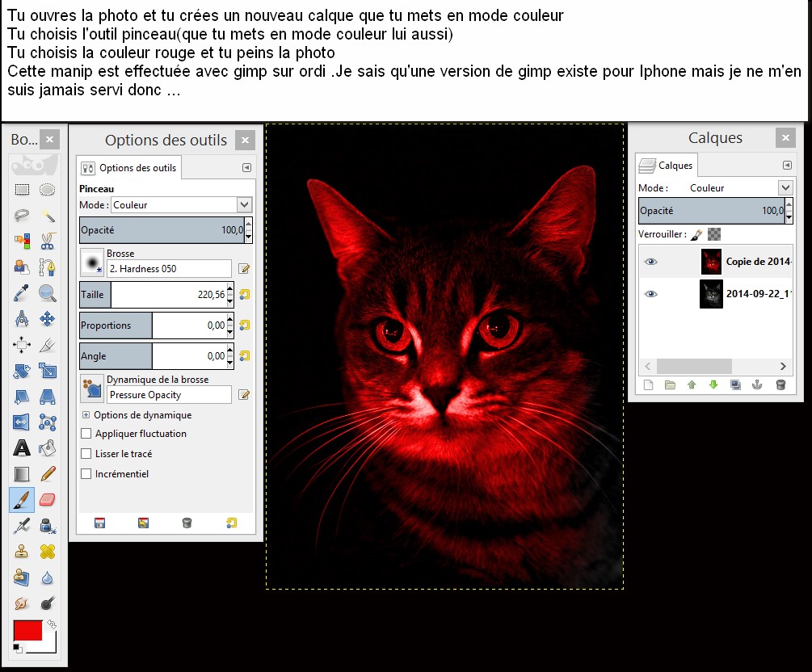Screen dimensions: 812x672
Task: Adjust the layer Opacité stepper arrows
Action: point(789,211)
